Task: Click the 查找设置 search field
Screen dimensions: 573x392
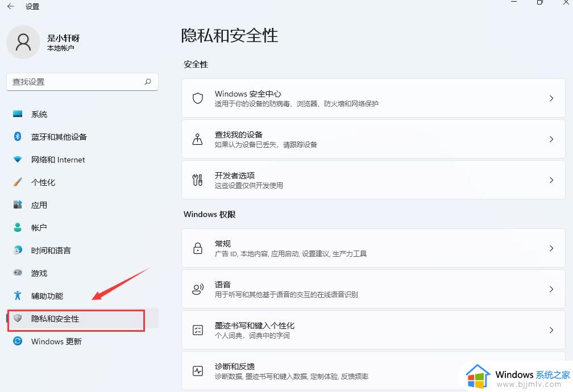Action: [x=82, y=82]
